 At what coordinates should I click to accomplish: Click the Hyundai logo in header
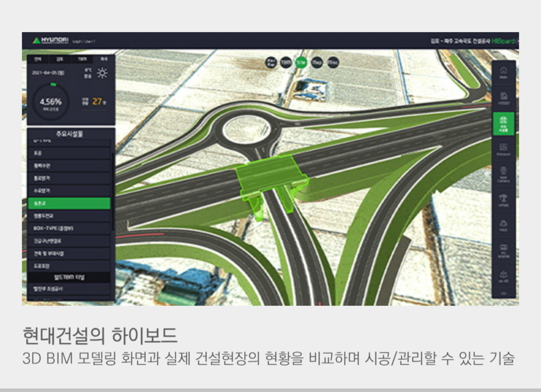(x=51, y=40)
